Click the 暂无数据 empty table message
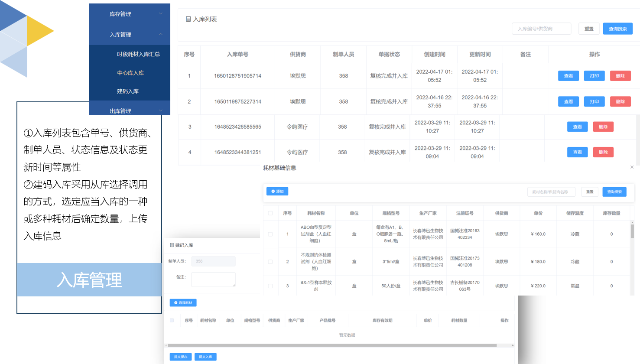 tap(347, 335)
